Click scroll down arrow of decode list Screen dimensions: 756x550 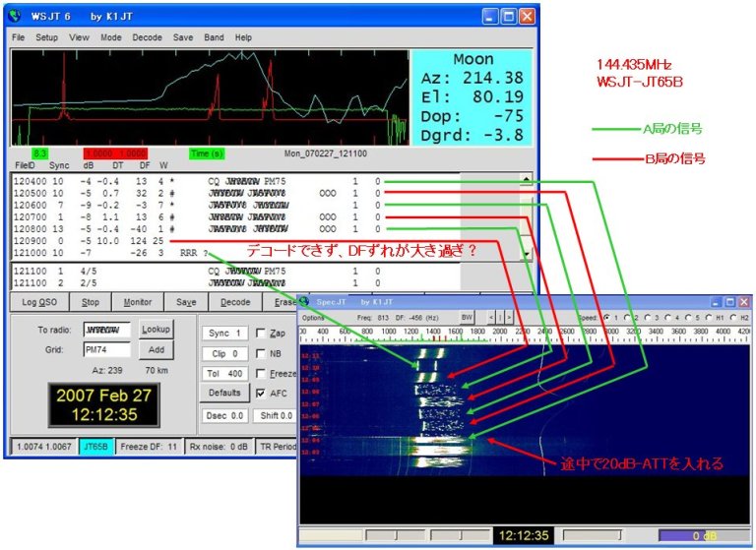click(x=526, y=254)
